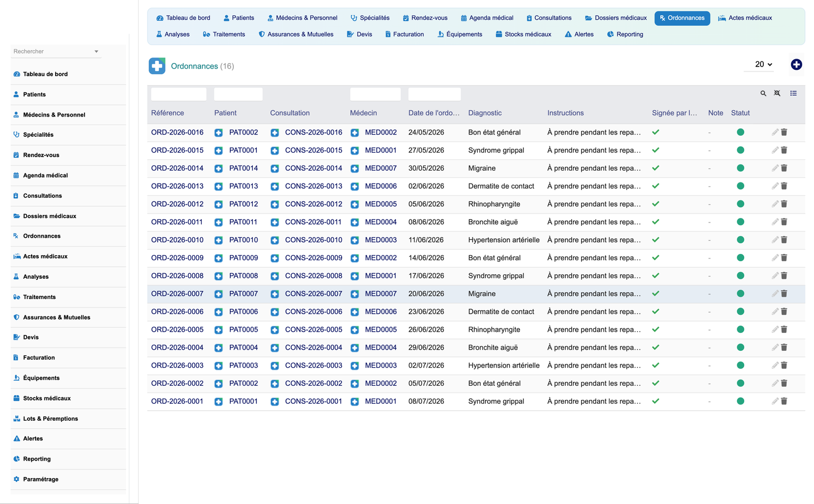Click signed checkmark for ORD-2026-0008
The width and height of the screenshot is (814, 504).
click(x=656, y=276)
